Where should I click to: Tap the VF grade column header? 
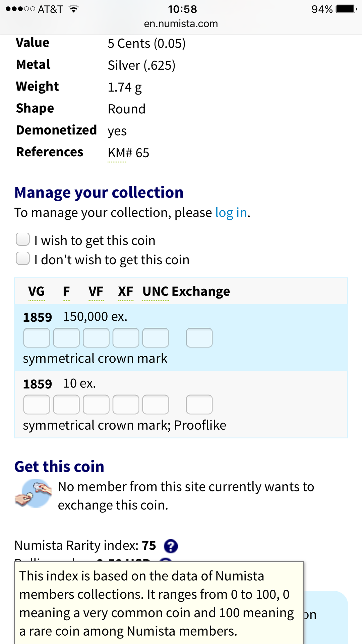tap(96, 291)
